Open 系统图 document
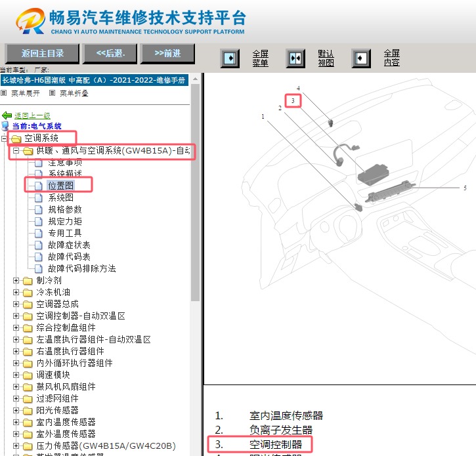This screenshot has height=456, width=476. coord(60,197)
